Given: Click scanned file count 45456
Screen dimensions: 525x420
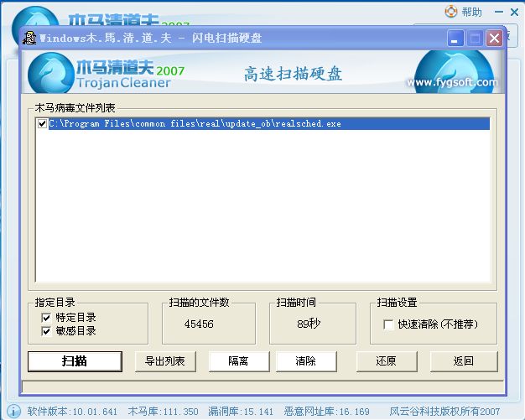Looking at the screenshot, I should 199,324.
